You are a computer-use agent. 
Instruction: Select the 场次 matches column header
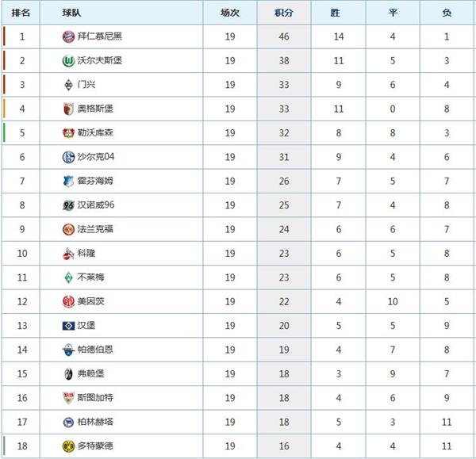(x=230, y=13)
